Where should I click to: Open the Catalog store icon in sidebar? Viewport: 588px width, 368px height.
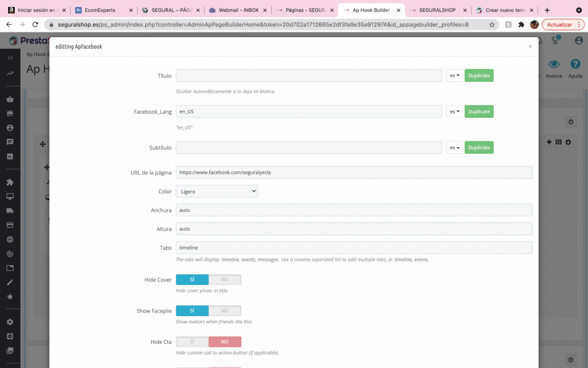point(10,114)
